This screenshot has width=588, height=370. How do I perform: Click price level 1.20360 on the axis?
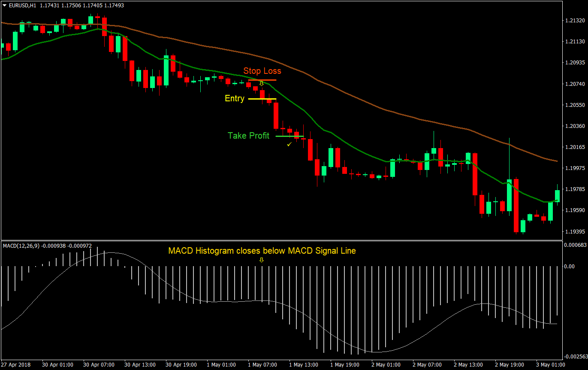click(575, 126)
